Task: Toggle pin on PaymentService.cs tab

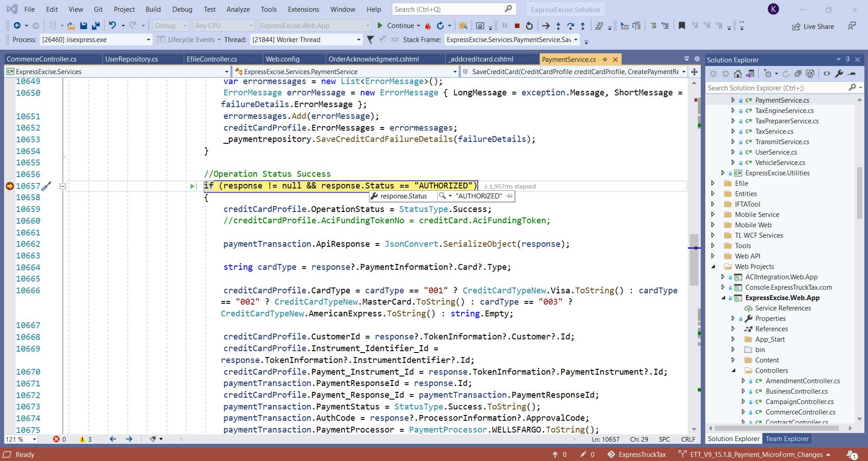Action: [605, 59]
